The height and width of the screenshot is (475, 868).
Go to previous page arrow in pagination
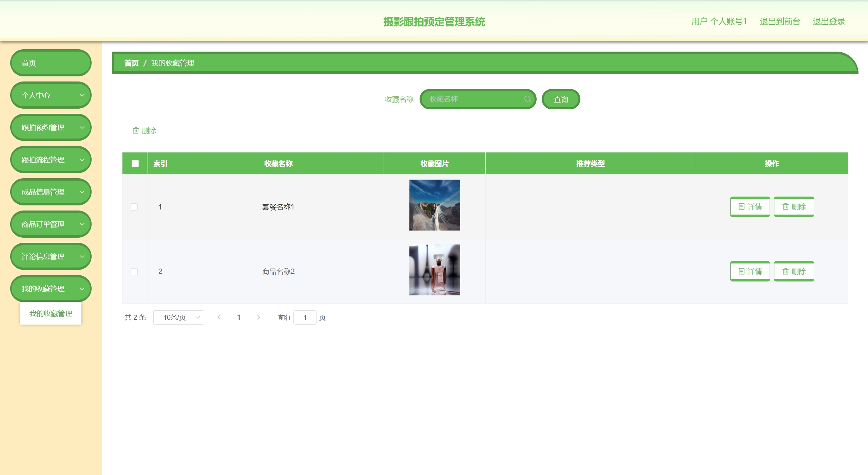pos(219,317)
